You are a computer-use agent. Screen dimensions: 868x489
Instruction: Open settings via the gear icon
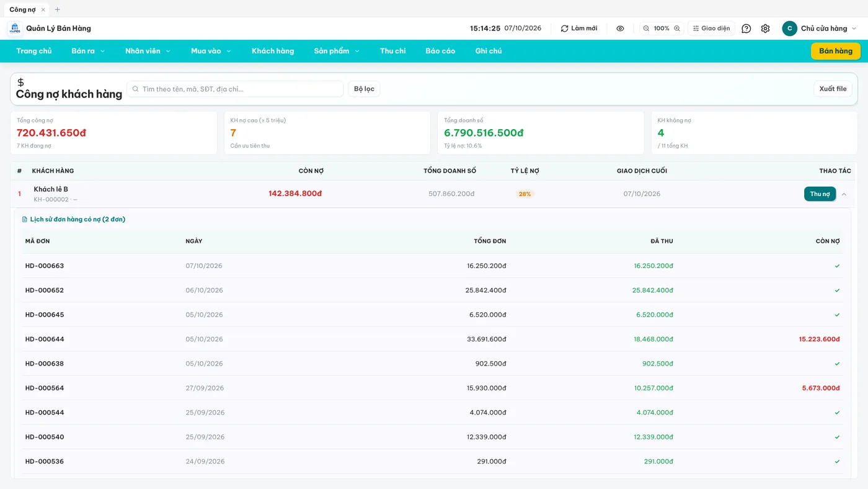pyautogui.click(x=765, y=29)
